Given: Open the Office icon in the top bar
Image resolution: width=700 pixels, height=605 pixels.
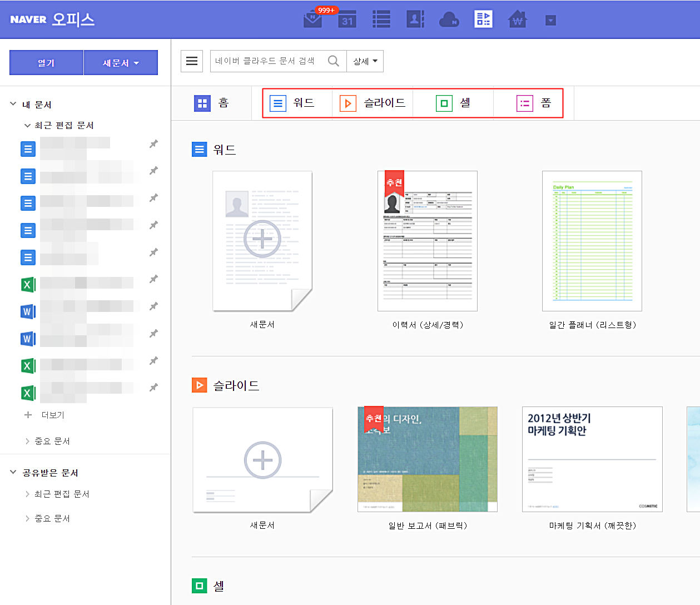Looking at the screenshot, I should pyautogui.click(x=483, y=19).
